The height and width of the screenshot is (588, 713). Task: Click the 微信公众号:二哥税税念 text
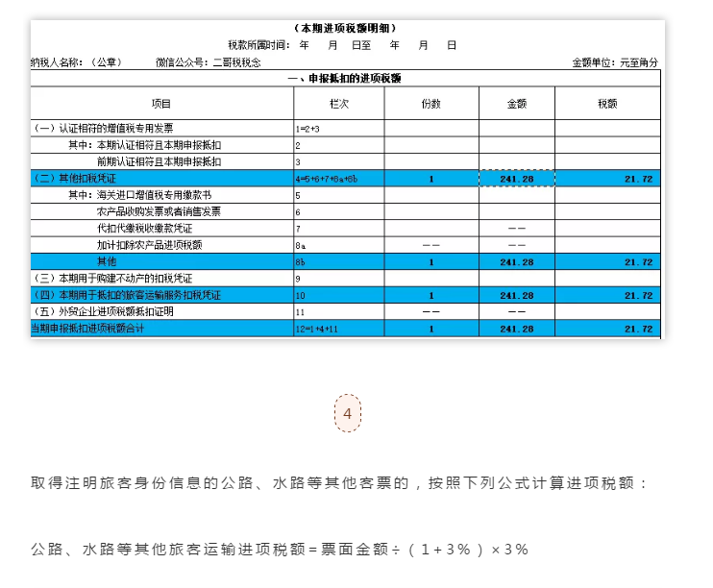tap(209, 62)
